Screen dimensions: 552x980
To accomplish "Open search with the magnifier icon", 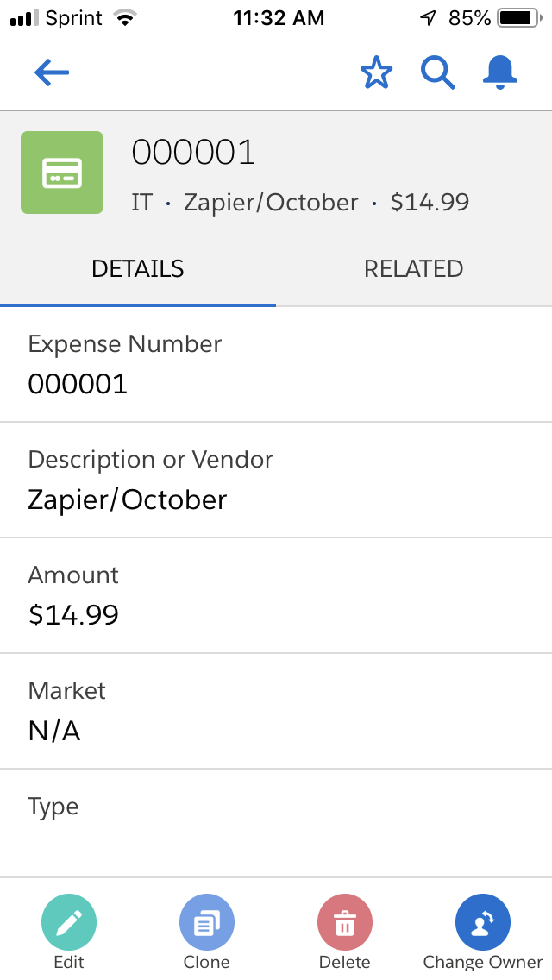I will [x=437, y=73].
